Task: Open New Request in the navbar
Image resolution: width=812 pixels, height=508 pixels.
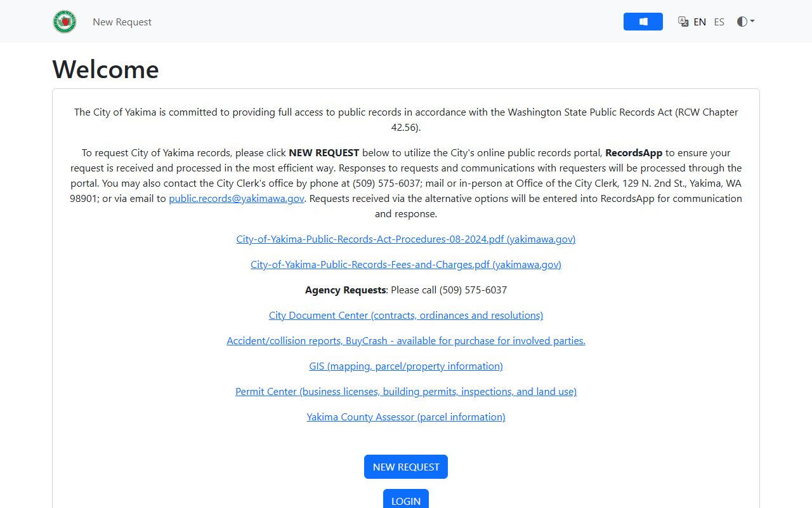Action: 122,22
